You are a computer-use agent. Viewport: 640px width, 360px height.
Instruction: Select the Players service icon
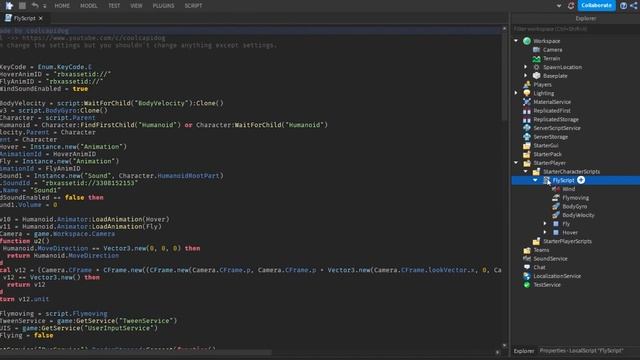[x=527, y=84]
